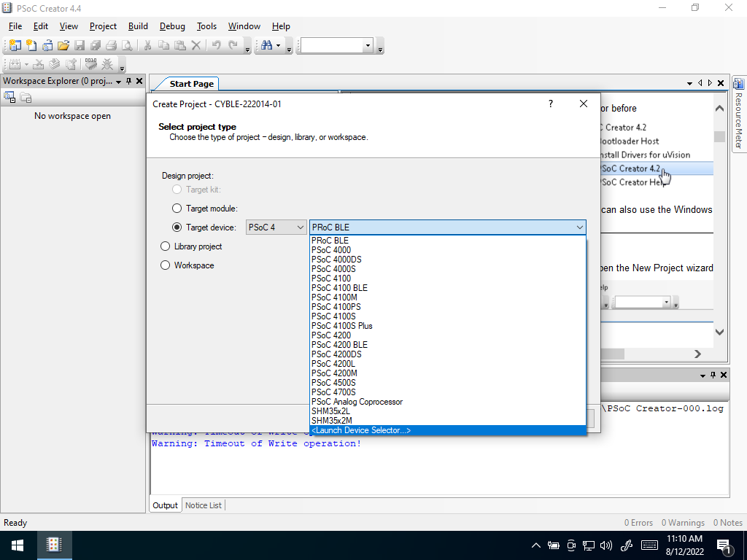747x560 pixels.
Task: Select PSoC 4100 BLE from the list
Action: click(447, 287)
